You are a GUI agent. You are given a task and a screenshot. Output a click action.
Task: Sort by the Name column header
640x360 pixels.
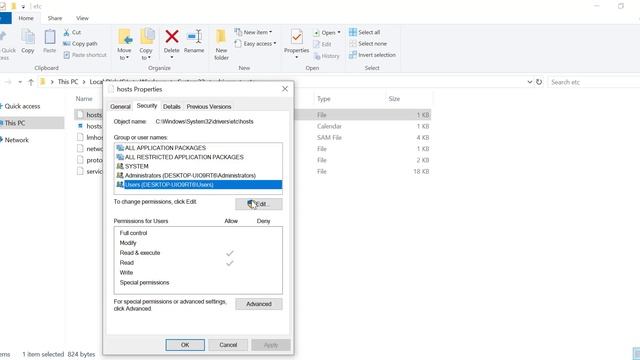pyautogui.click(x=84, y=99)
